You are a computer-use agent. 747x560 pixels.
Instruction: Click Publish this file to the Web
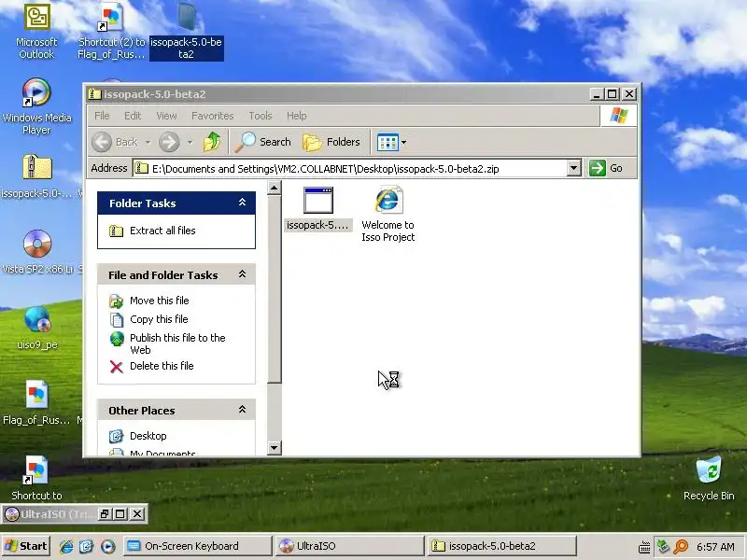(x=177, y=343)
